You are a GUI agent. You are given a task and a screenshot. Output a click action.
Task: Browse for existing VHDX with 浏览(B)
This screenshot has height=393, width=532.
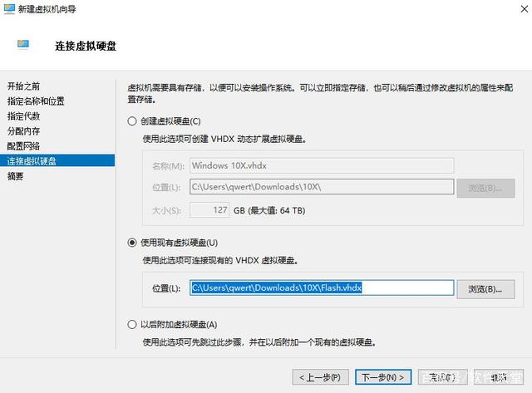coord(485,289)
